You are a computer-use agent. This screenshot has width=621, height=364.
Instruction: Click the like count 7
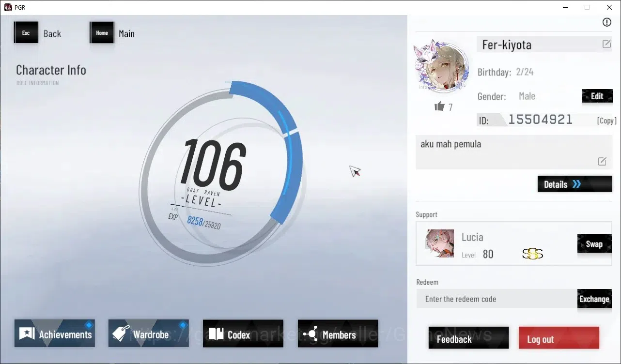pyautogui.click(x=450, y=107)
